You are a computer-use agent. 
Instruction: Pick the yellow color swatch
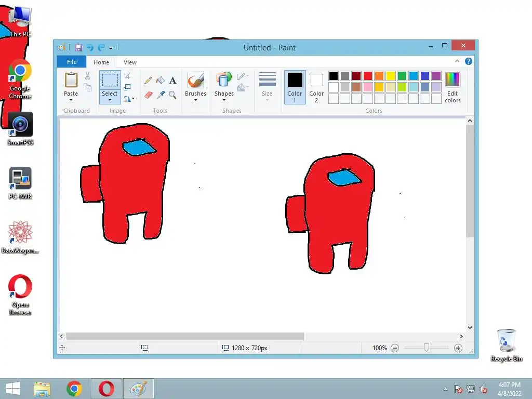point(391,76)
